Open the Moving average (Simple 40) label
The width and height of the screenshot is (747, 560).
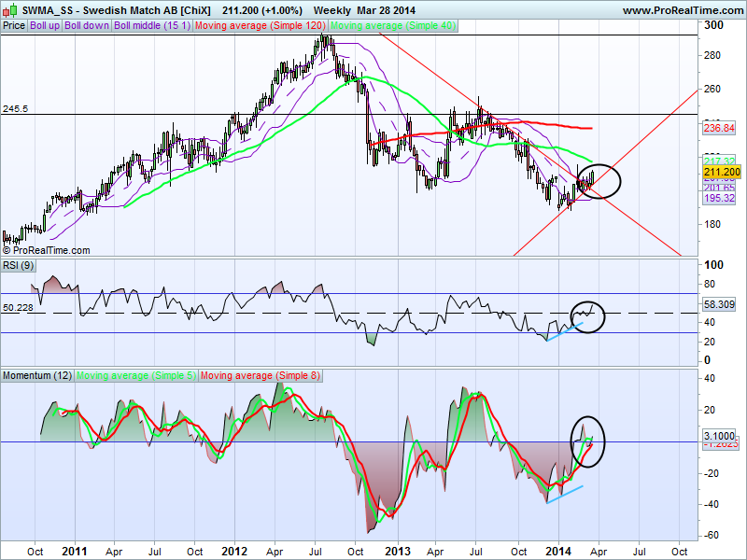(393, 26)
